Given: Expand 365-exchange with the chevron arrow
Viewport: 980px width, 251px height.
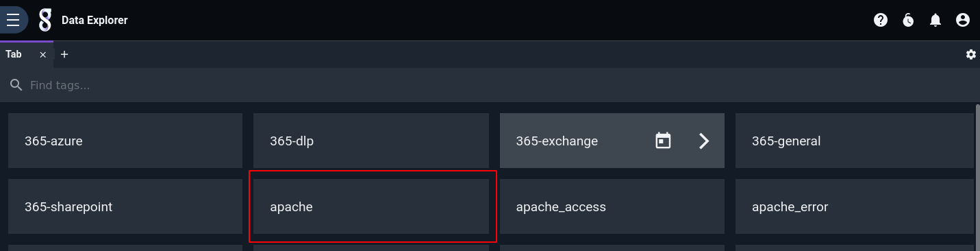Looking at the screenshot, I should [x=704, y=141].
